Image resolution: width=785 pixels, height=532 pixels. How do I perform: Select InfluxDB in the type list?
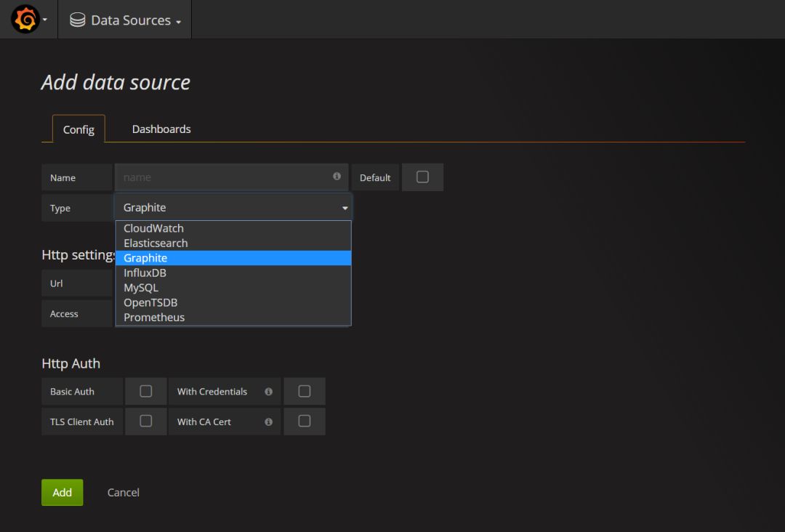click(145, 273)
